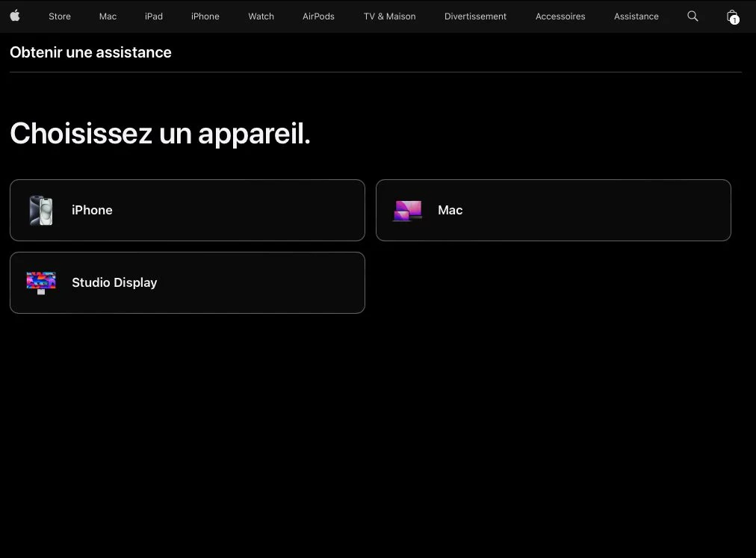Choose the Studio Display card label
756x558 pixels.
(x=114, y=282)
